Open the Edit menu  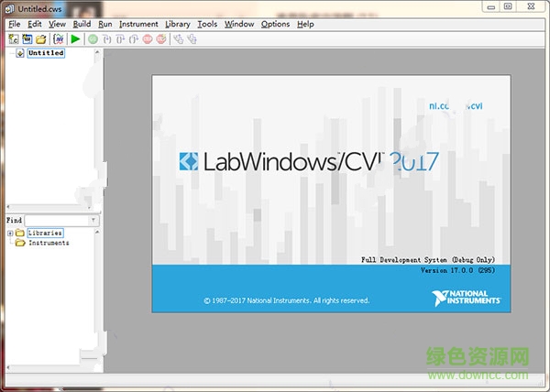35,24
